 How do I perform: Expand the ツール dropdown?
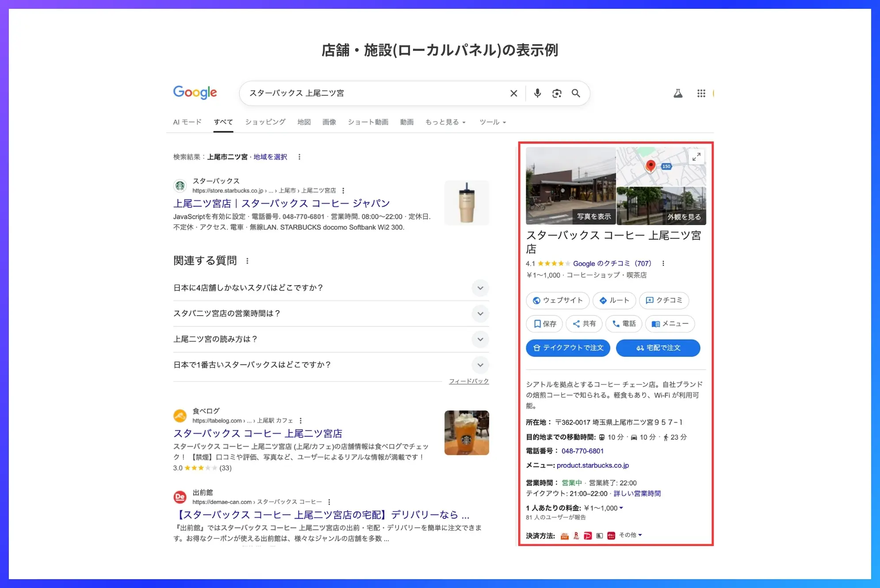492,122
